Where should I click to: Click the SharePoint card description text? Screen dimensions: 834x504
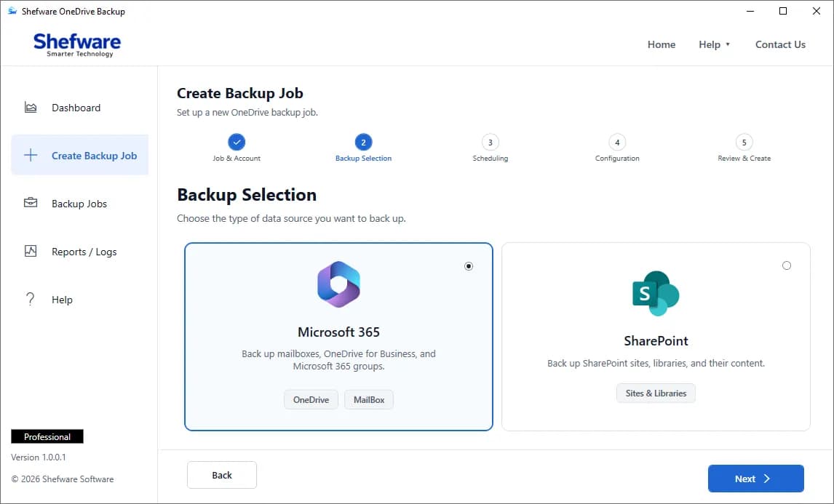(x=656, y=363)
